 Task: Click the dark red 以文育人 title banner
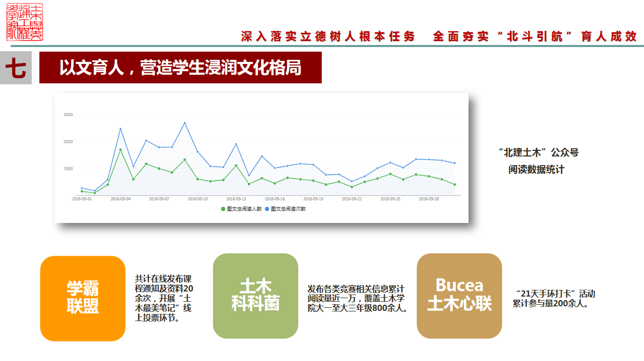point(180,67)
